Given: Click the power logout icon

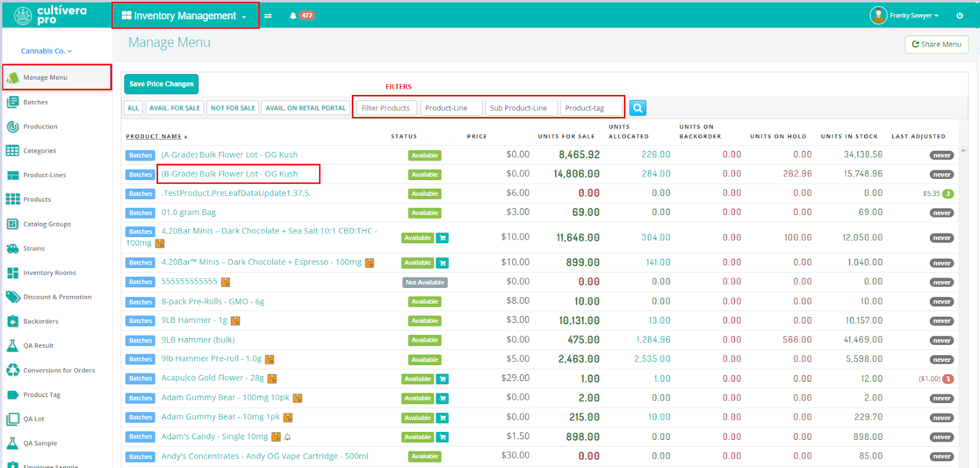Looking at the screenshot, I should (959, 16).
